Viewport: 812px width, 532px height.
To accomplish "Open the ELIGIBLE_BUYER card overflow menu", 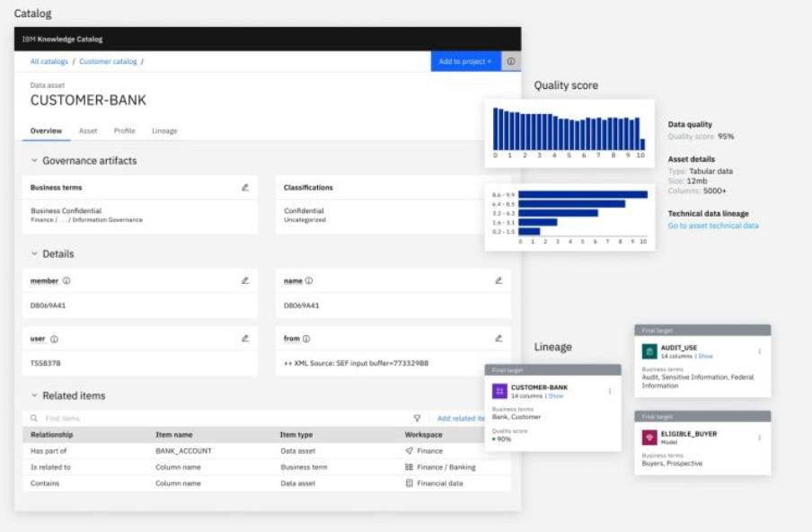I will [x=759, y=438].
